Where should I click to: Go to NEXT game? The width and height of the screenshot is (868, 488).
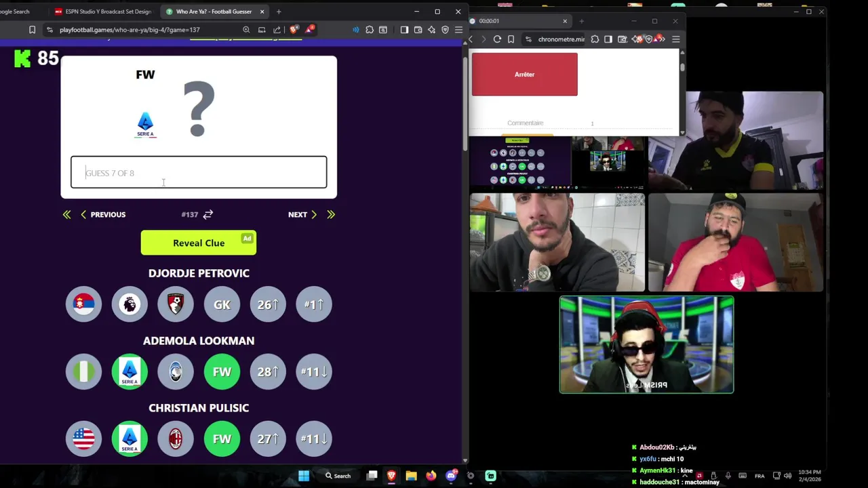coord(302,214)
